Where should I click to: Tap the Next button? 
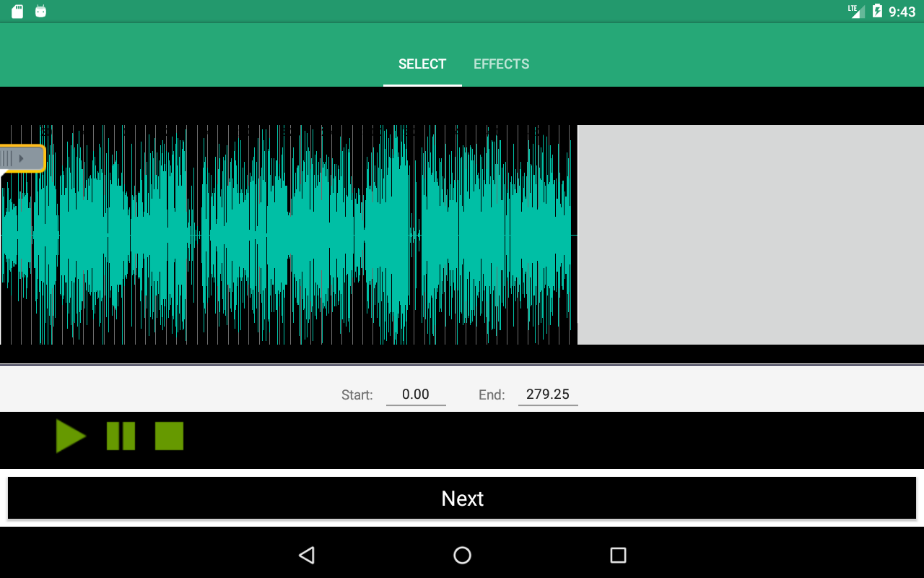tap(462, 498)
